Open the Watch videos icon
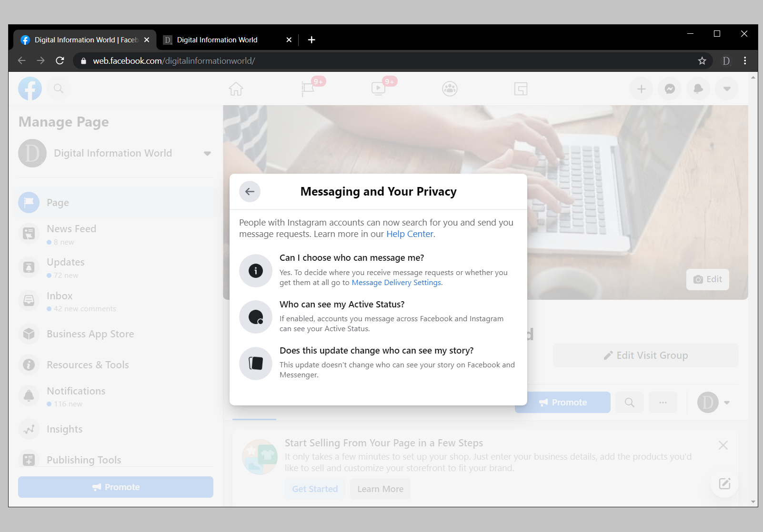Screen dimensions: 763x532 click(x=378, y=89)
